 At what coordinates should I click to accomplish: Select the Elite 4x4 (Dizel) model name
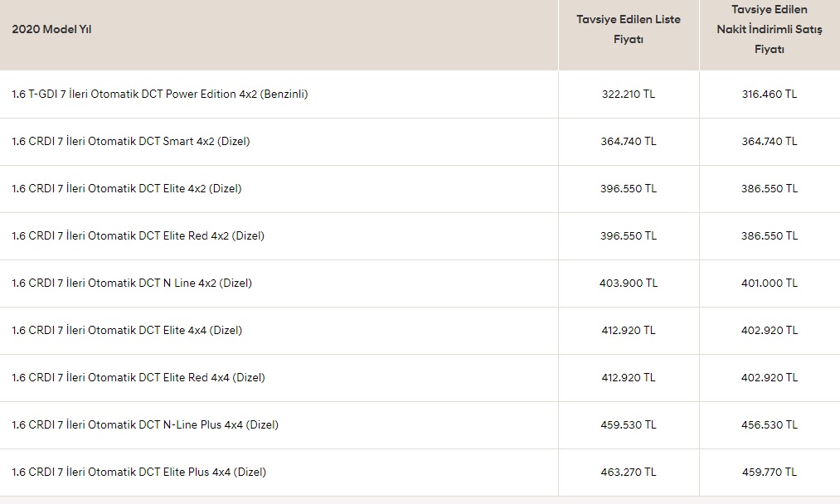tap(127, 331)
